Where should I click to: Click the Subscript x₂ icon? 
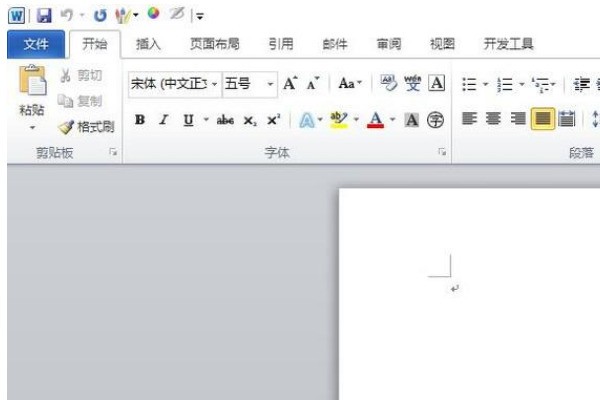point(250,120)
